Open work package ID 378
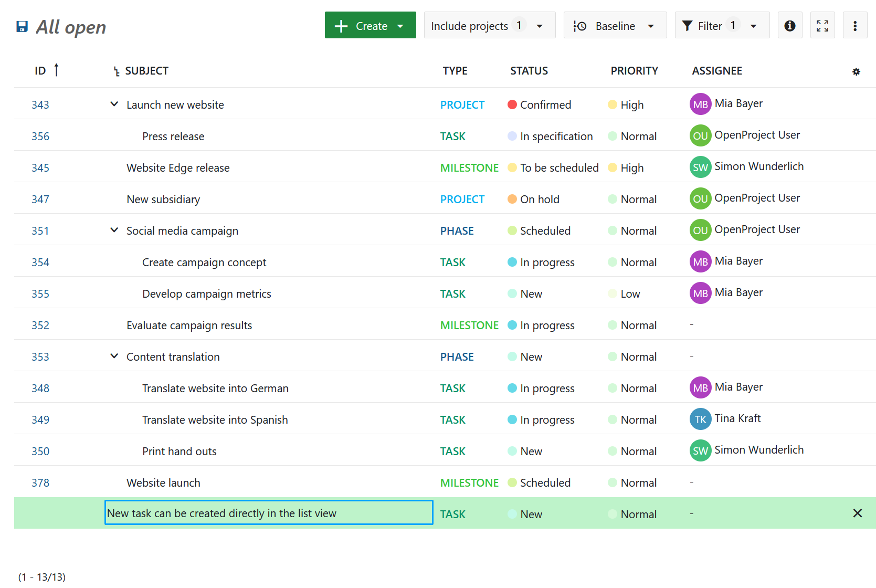The height and width of the screenshot is (588, 876). pyautogui.click(x=40, y=483)
